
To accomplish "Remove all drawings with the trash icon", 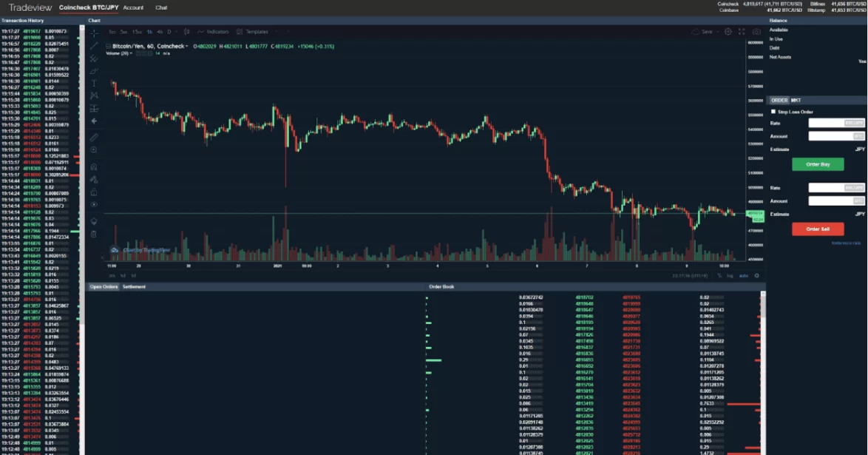I will pos(94,235).
